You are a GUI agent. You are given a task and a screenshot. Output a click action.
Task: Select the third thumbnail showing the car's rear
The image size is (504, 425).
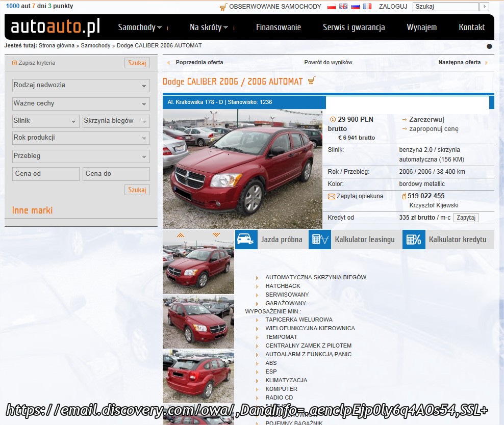(198, 376)
